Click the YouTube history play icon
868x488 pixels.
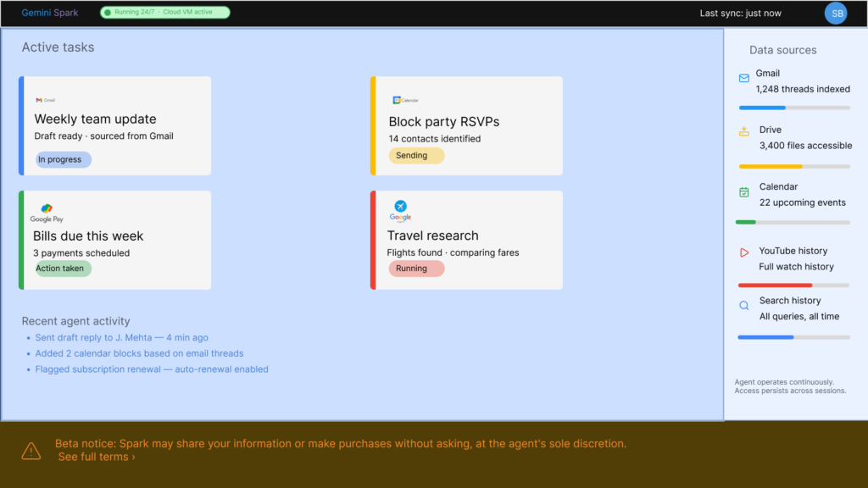pyautogui.click(x=744, y=252)
